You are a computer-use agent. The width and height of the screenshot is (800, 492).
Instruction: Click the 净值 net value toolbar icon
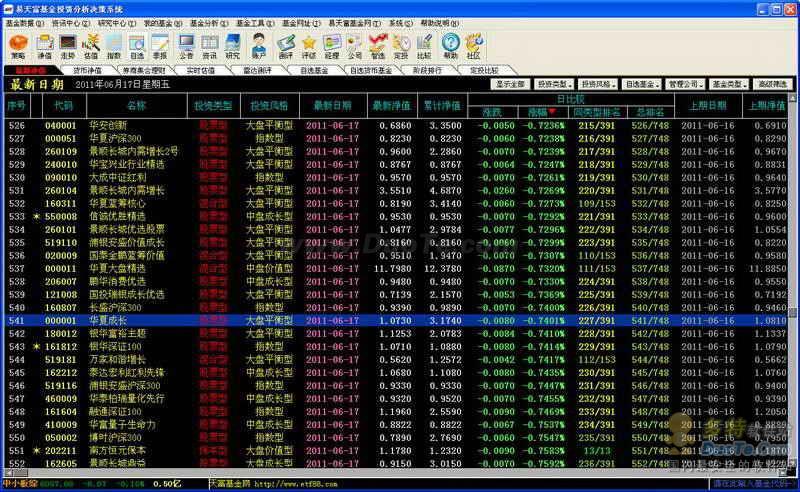pos(44,46)
